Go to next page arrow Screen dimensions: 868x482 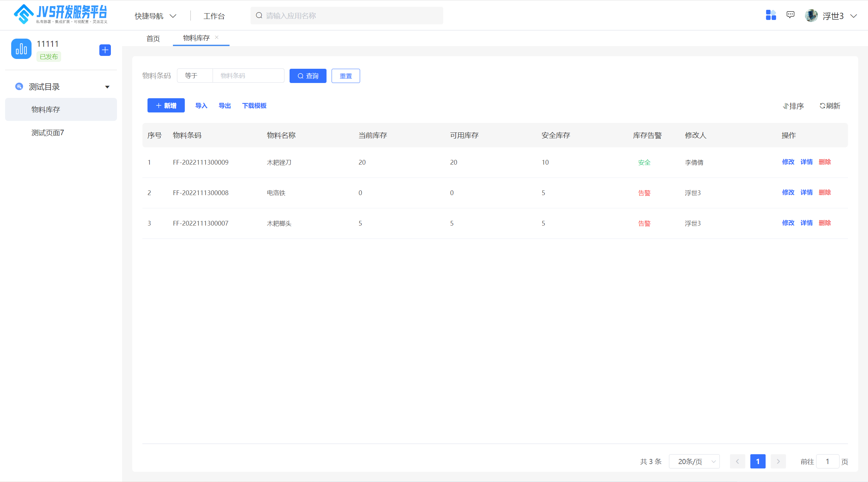coord(778,461)
